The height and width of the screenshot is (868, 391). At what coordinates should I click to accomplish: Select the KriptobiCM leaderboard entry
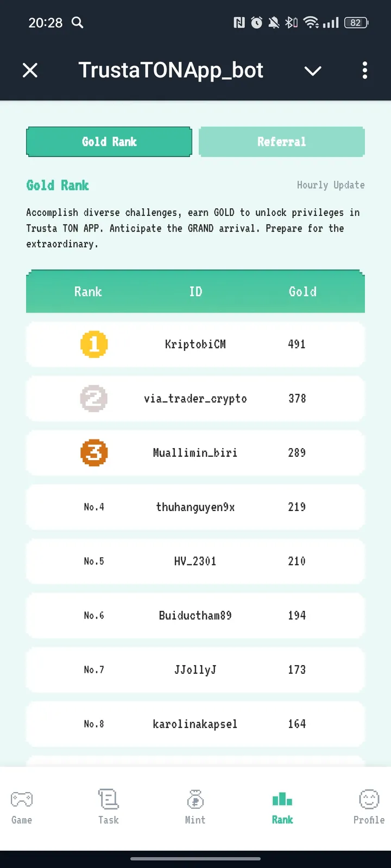(195, 344)
